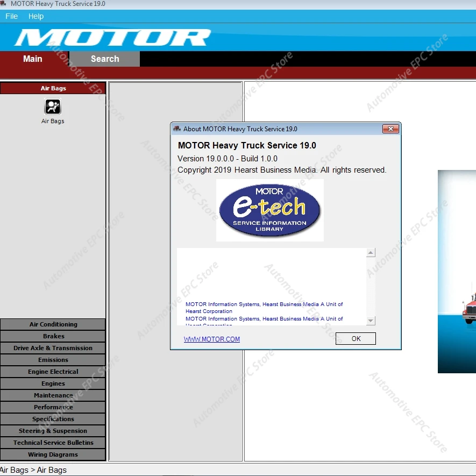Click OK in the About dialog
Viewport: 476px width, 476px height.
[356, 338]
